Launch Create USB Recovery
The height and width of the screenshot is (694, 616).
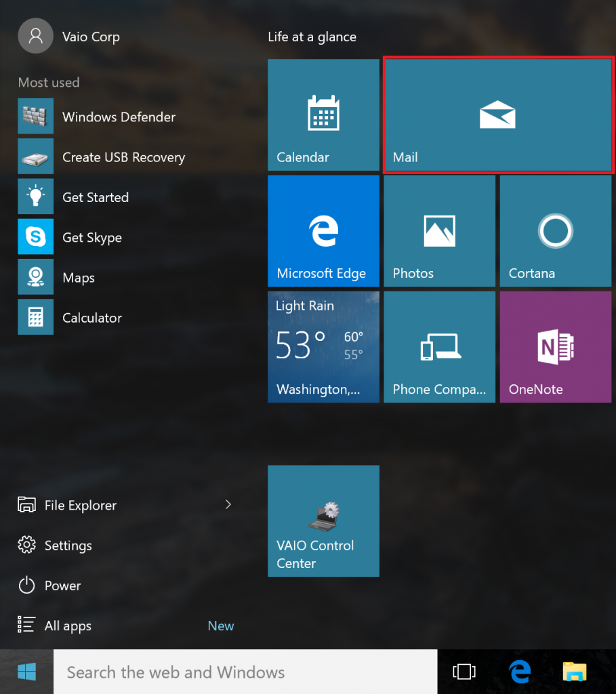tap(123, 157)
